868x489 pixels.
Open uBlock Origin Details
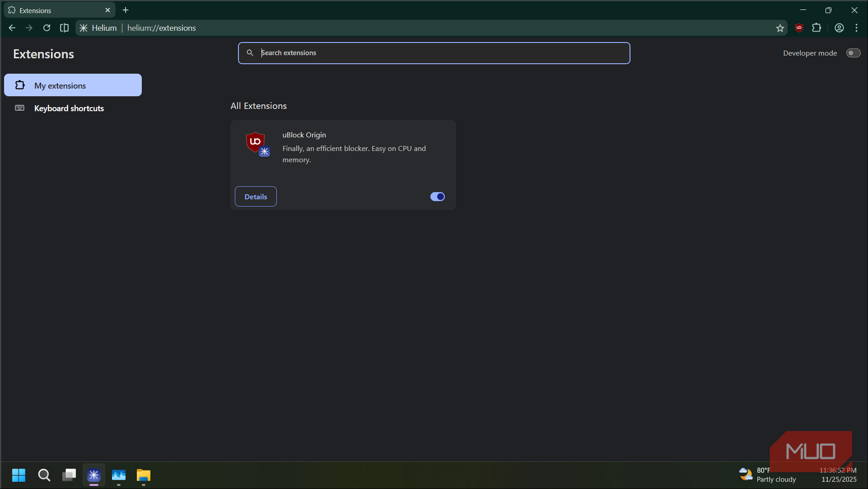click(x=256, y=197)
